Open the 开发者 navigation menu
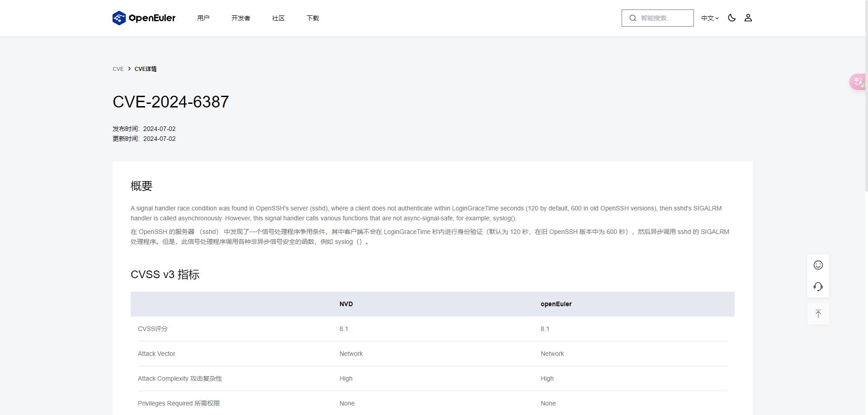 tap(241, 18)
